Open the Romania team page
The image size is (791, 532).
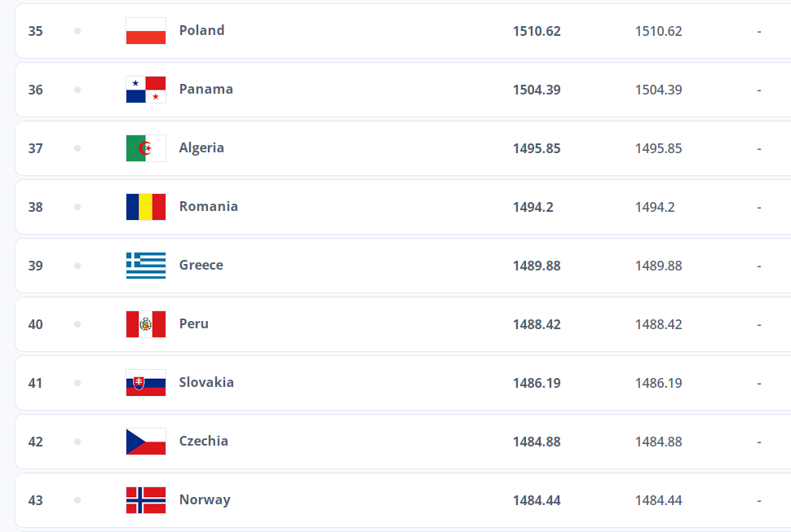click(x=208, y=206)
